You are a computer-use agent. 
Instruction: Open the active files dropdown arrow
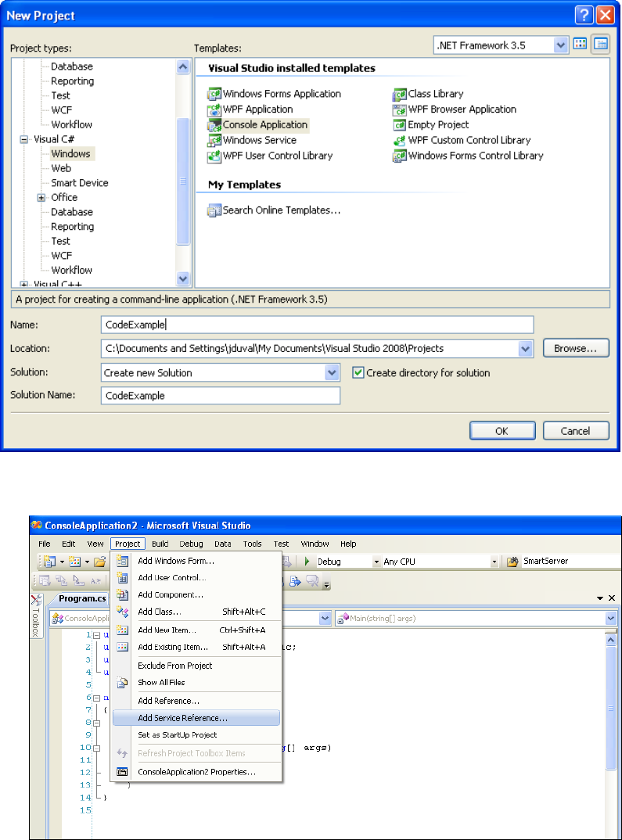[x=600, y=598]
